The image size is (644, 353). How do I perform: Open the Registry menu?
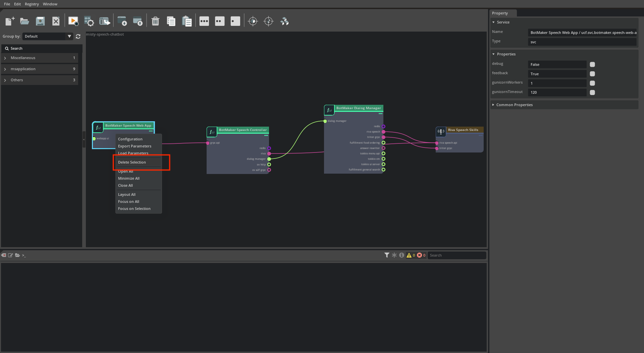click(32, 4)
